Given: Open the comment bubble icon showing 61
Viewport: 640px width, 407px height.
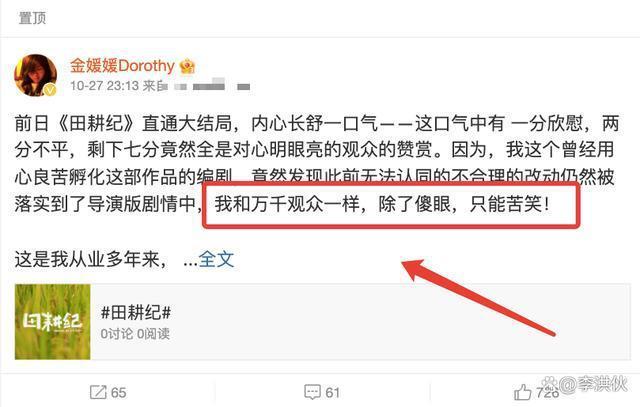Looking at the screenshot, I should tap(312, 392).
